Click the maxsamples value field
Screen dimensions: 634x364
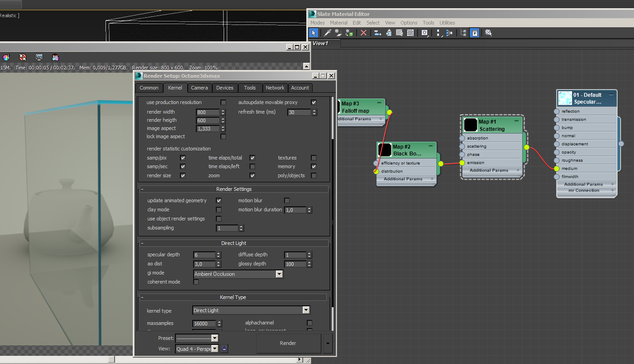[204, 324]
